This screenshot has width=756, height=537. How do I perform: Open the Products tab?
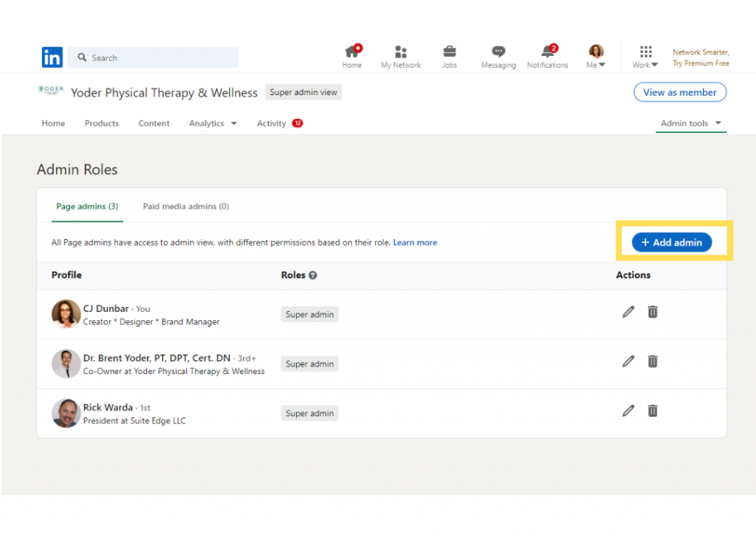click(x=102, y=123)
